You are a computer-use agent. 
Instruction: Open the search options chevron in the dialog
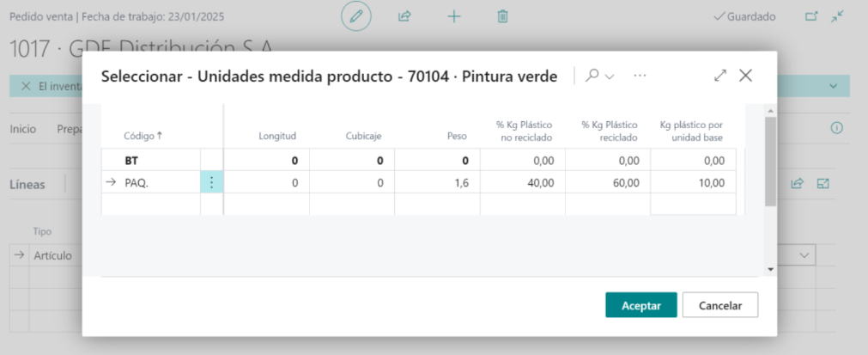pyautogui.click(x=610, y=77)
